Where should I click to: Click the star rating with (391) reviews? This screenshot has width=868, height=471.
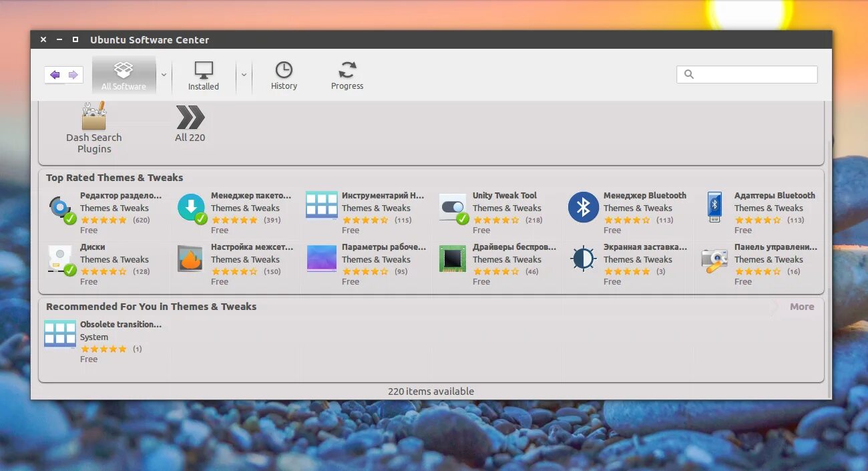point(234,220)
